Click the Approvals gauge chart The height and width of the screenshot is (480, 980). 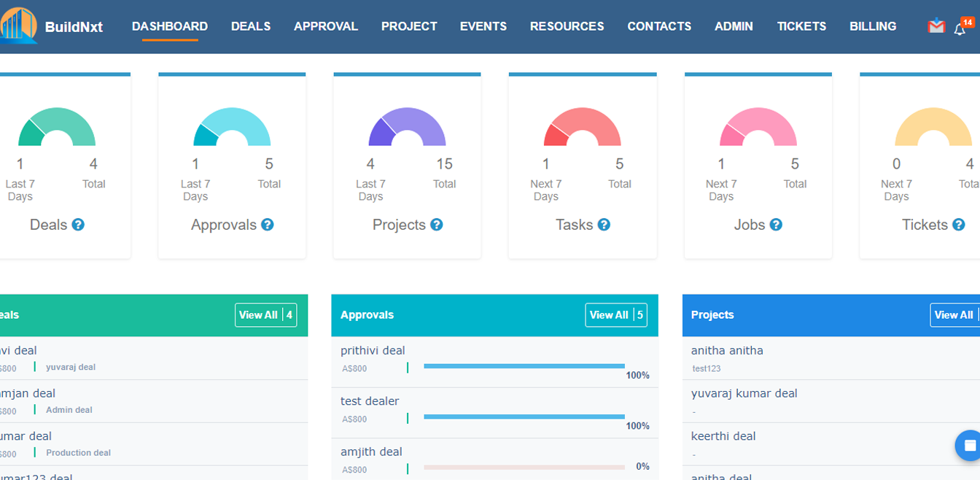click(232, 127)
